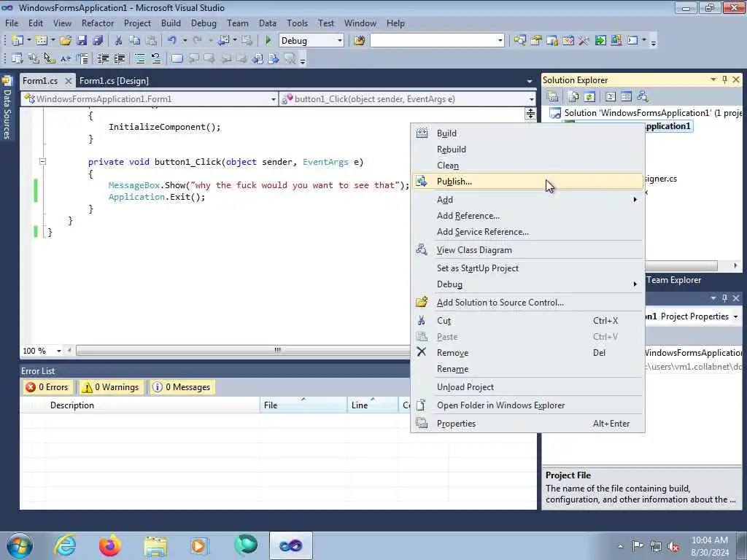The image size is (747, 560).
Task: Open the Debug submenu in the context menu
Action: click(x=527, y=284)
